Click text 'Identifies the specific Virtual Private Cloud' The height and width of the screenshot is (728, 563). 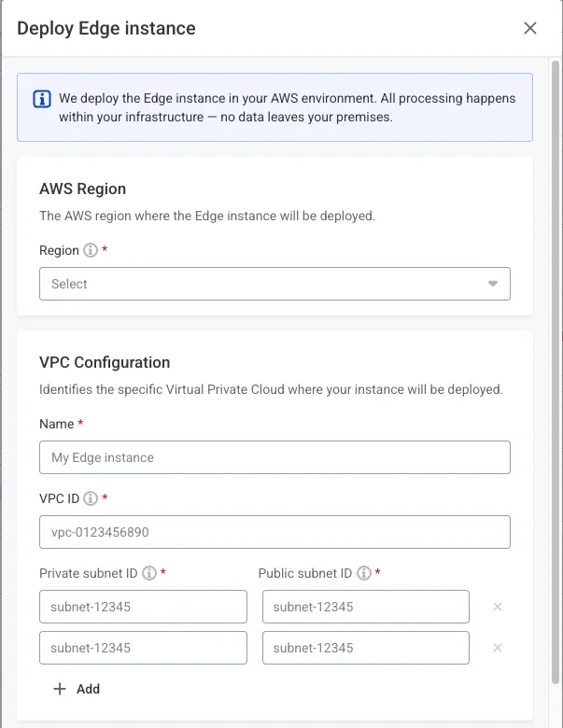[x=162, y=389]
